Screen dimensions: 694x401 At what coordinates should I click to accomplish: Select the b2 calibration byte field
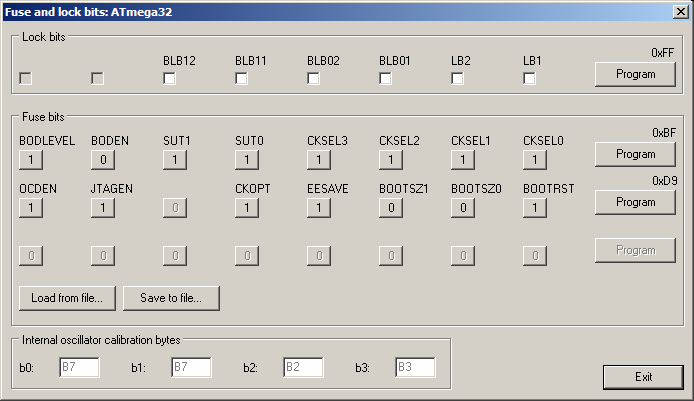[x=303, y=367]
